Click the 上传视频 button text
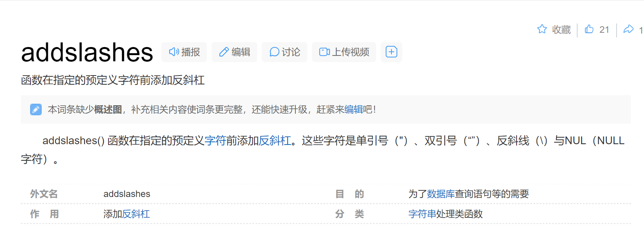This screenshot has width=644, height=234. pos(351,52)
